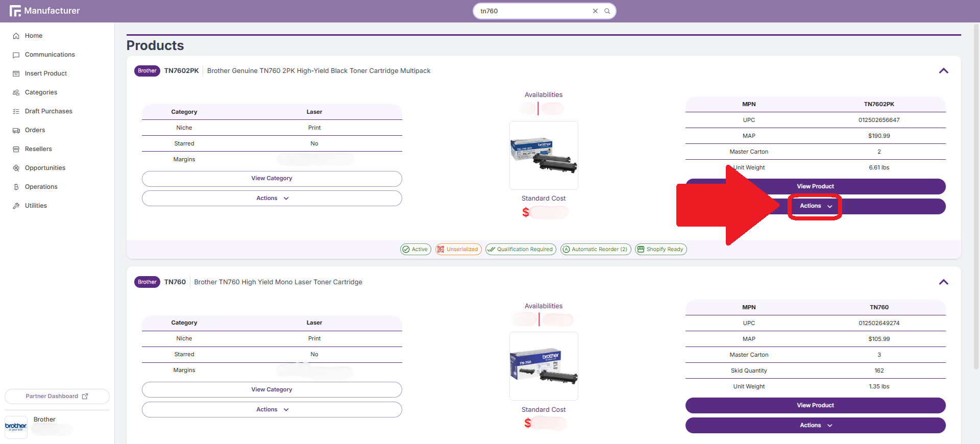Click the Active status check icon
Viewport: 980px width, 444px height.
coord(406,250)
